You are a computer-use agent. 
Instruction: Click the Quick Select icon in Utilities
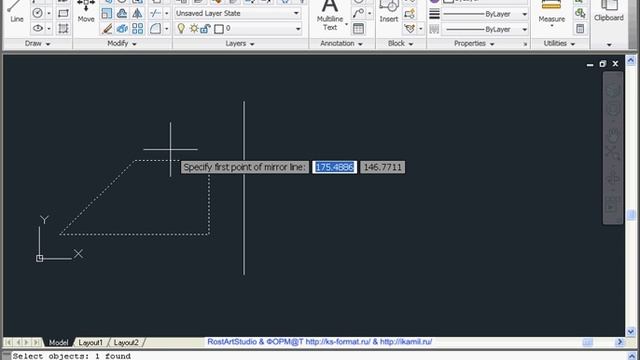(580, 13)
